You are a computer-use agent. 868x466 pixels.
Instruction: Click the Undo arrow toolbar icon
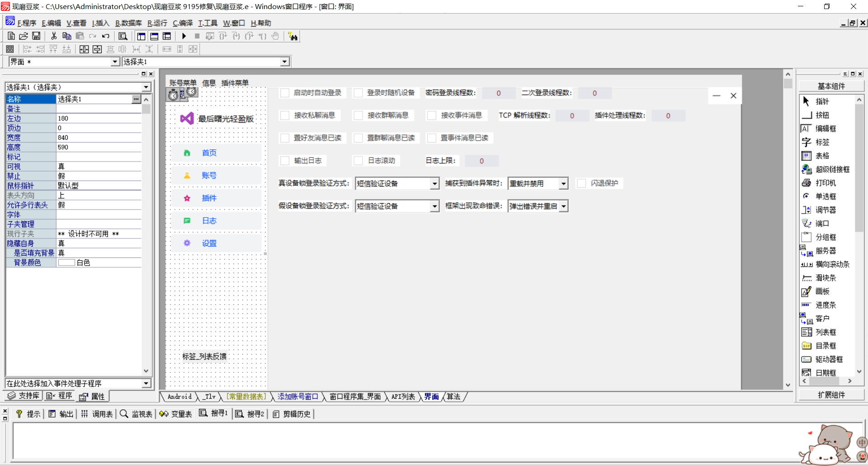pyautogui.click(x=106, y=36)
